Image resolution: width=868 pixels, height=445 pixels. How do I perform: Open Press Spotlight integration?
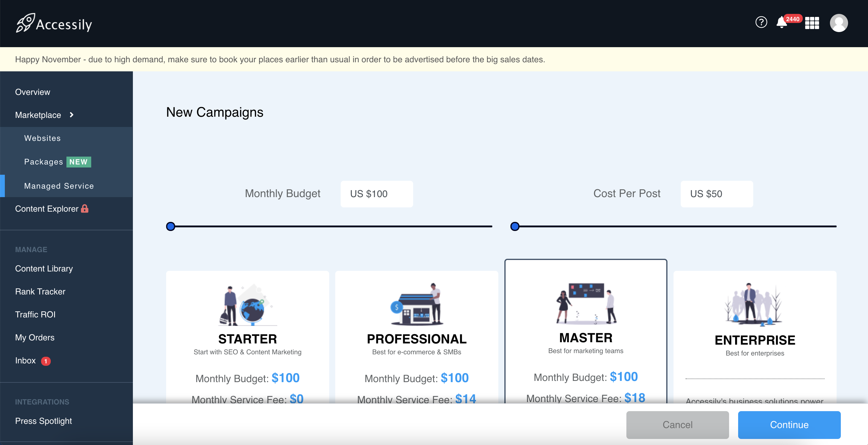(x=43, y=421)
